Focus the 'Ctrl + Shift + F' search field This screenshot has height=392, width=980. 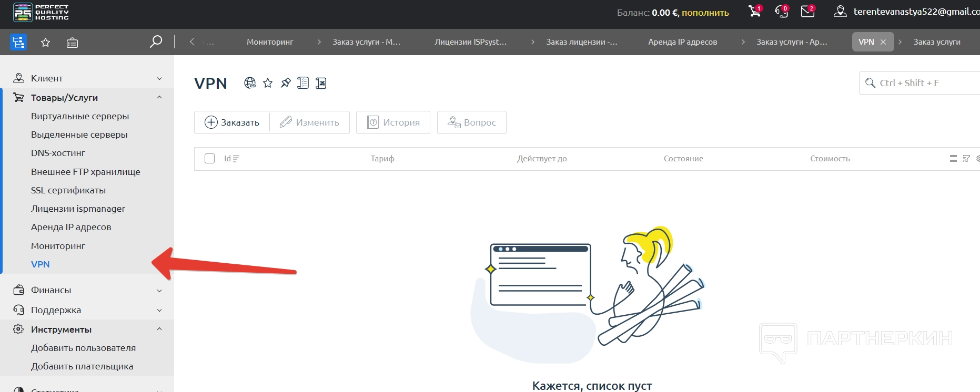tap(920, 83)
